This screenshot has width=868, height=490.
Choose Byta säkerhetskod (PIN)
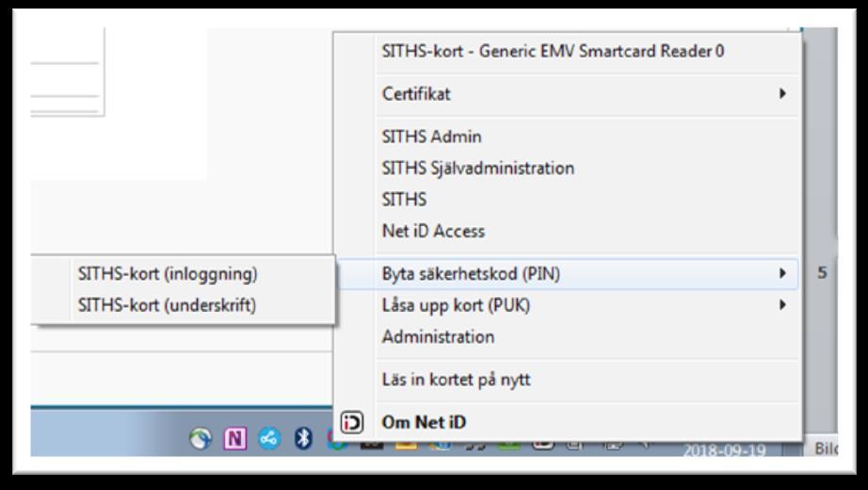tap(568, 273)
